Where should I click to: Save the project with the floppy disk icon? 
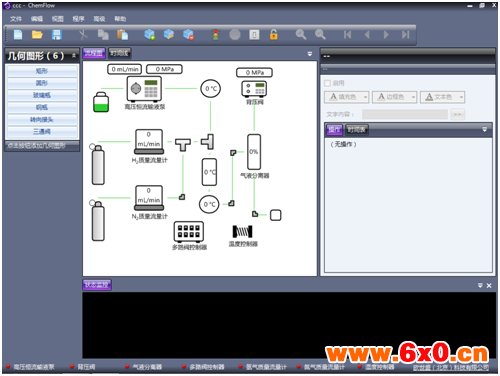pos(57,35)
